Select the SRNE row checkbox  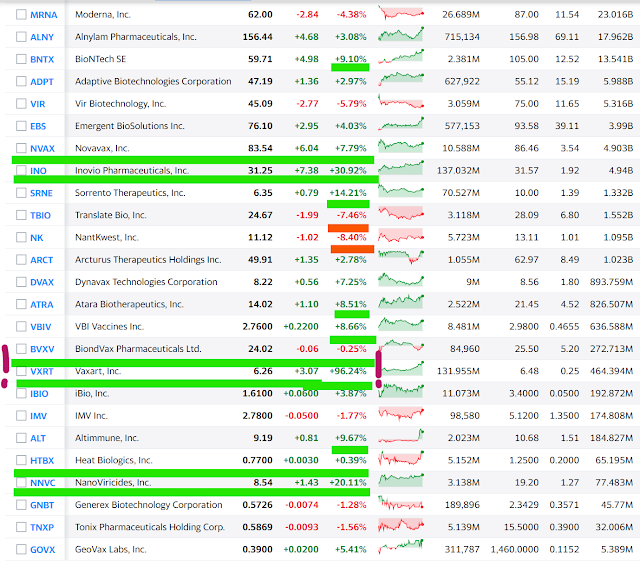click(x=21, y=193)
